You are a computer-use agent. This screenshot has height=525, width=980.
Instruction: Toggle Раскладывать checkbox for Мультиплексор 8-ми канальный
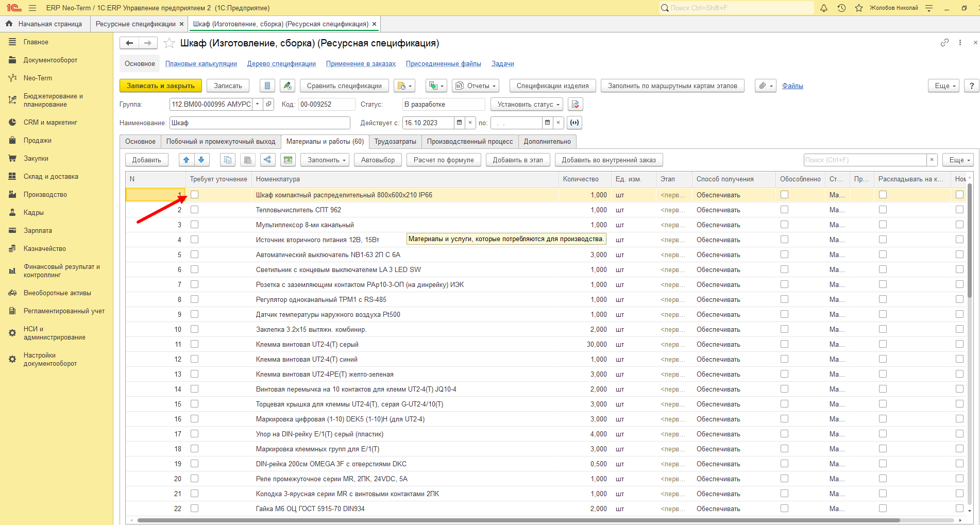tap(883, 225)
